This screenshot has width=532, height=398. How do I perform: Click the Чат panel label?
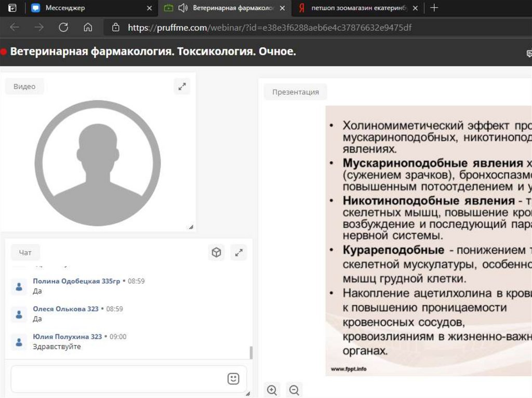tap(25, 253)
